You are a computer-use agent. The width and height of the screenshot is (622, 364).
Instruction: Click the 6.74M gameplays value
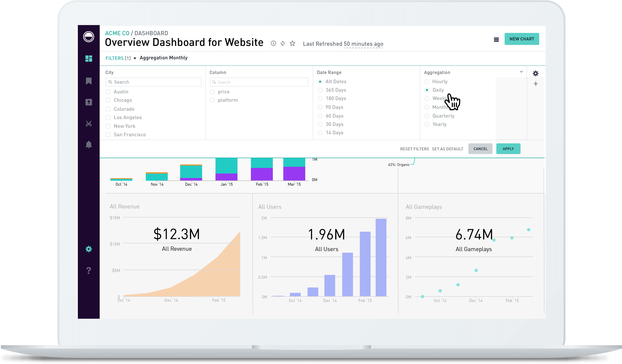pos(474,234)
